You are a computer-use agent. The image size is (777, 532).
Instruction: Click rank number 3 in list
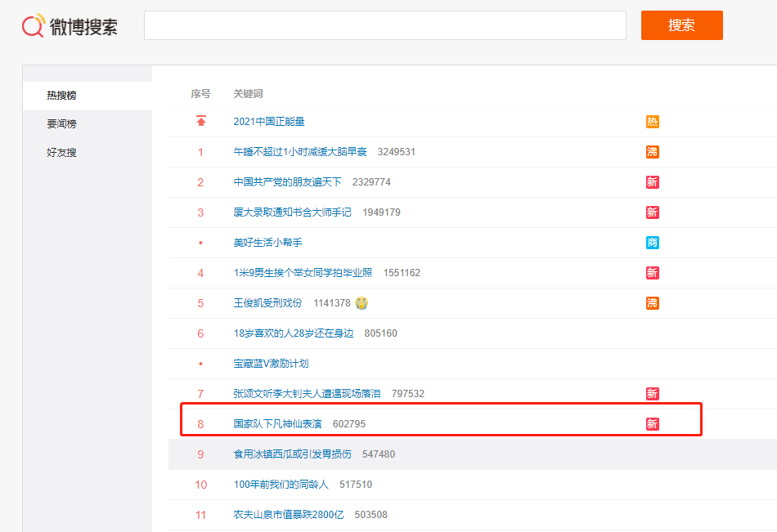pyautogui.click(x=200, y=212)
